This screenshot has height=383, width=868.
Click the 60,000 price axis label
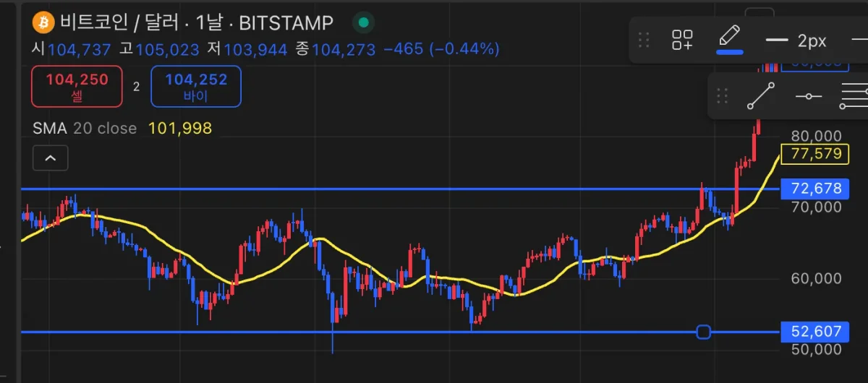coord(817,278)
